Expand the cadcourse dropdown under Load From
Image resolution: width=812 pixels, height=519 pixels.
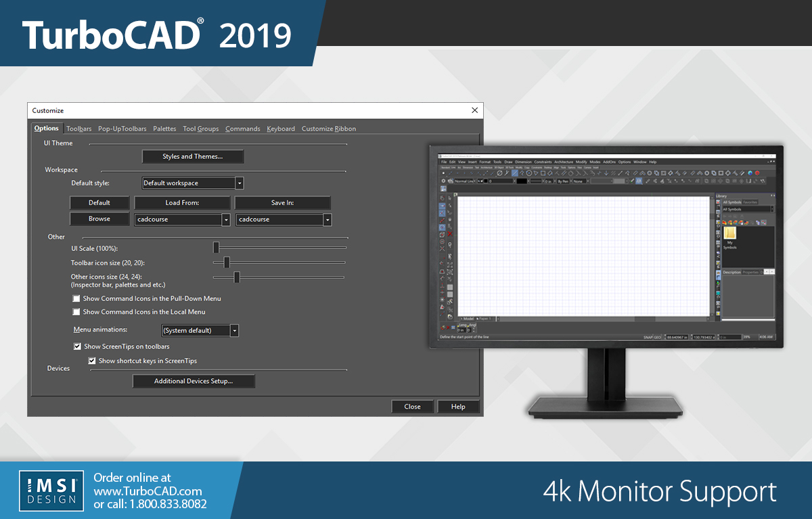coord(226,219)
